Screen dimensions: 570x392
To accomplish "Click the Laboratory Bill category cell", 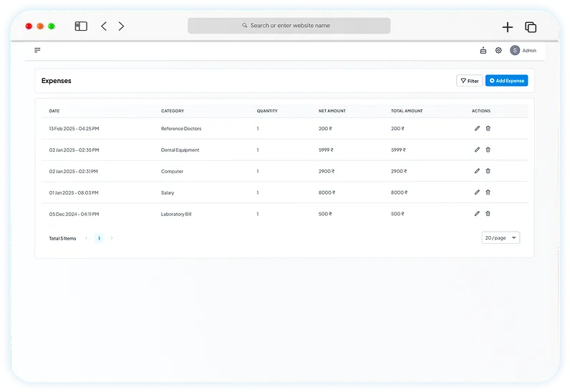I will click(x=176, y=215).
